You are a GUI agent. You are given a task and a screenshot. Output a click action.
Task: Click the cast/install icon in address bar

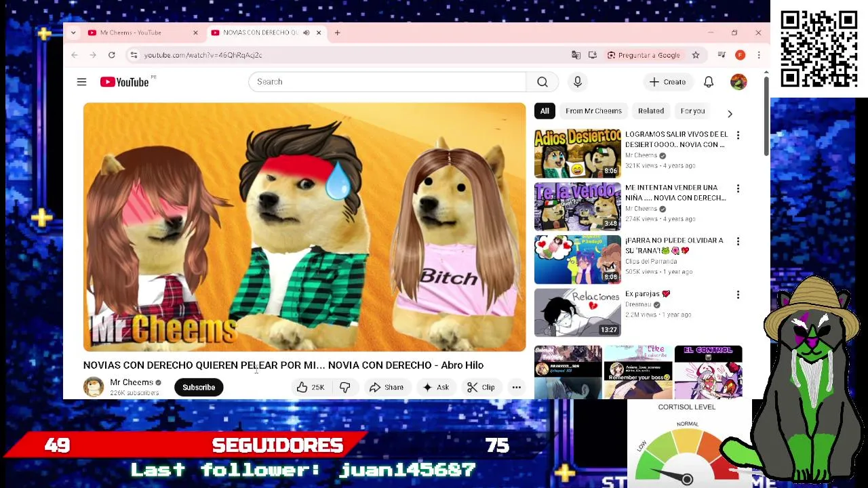(593, 55)
